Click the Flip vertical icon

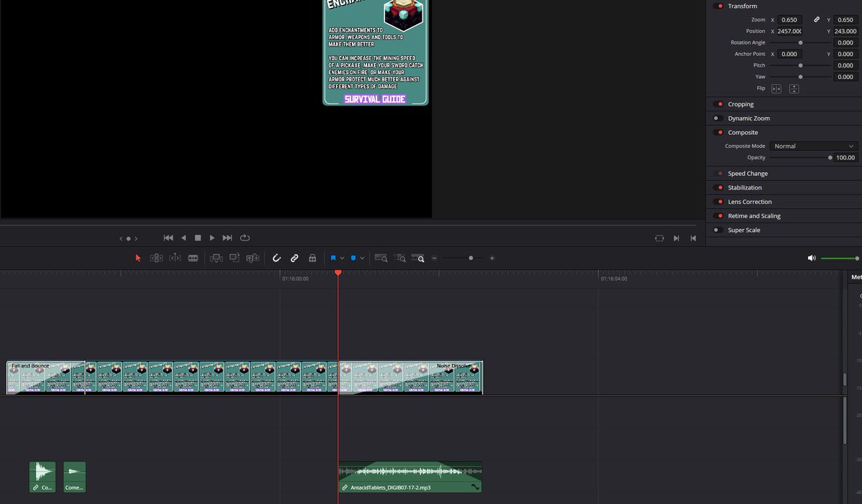click(x=794, y=89)
